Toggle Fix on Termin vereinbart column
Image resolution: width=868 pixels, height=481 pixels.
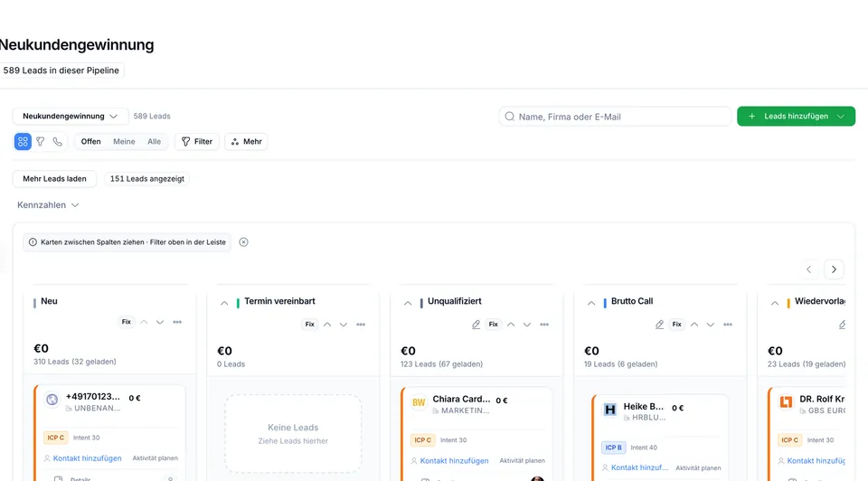(309, 325)
